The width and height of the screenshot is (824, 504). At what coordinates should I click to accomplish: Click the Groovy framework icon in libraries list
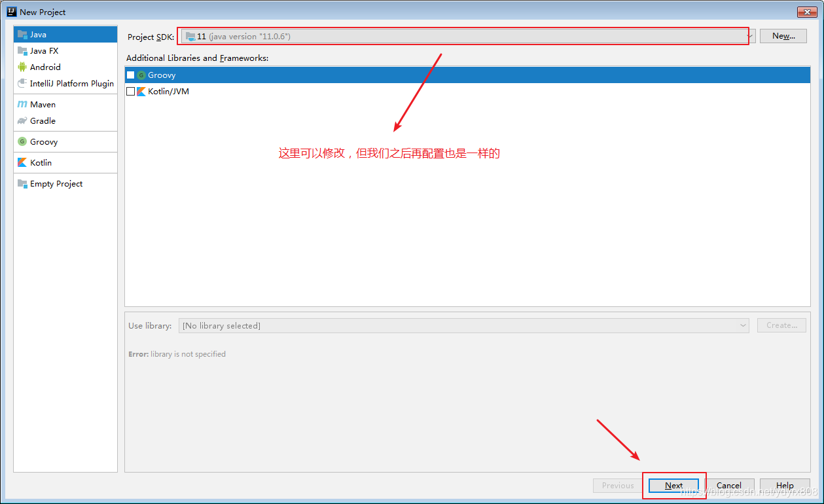(141, 75)
